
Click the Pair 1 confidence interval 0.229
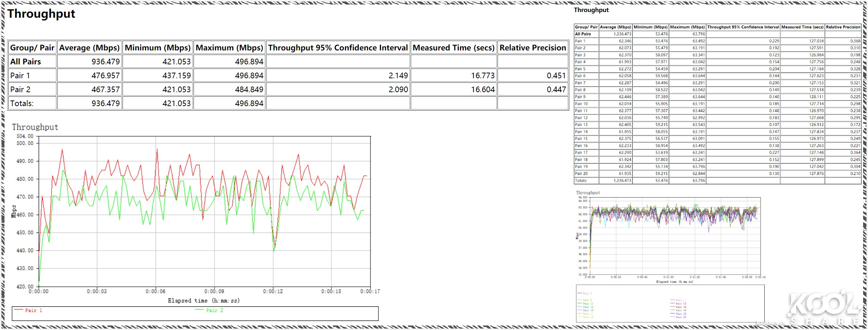[x=774, y=41]
